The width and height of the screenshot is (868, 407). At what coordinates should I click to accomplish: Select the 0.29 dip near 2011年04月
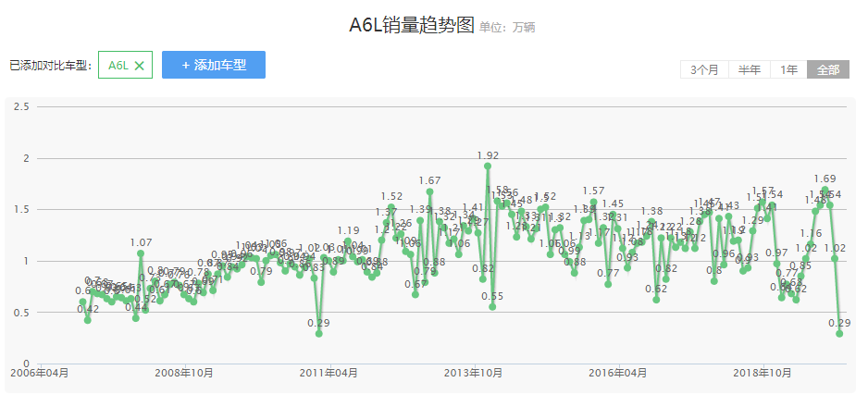point(319,333)
